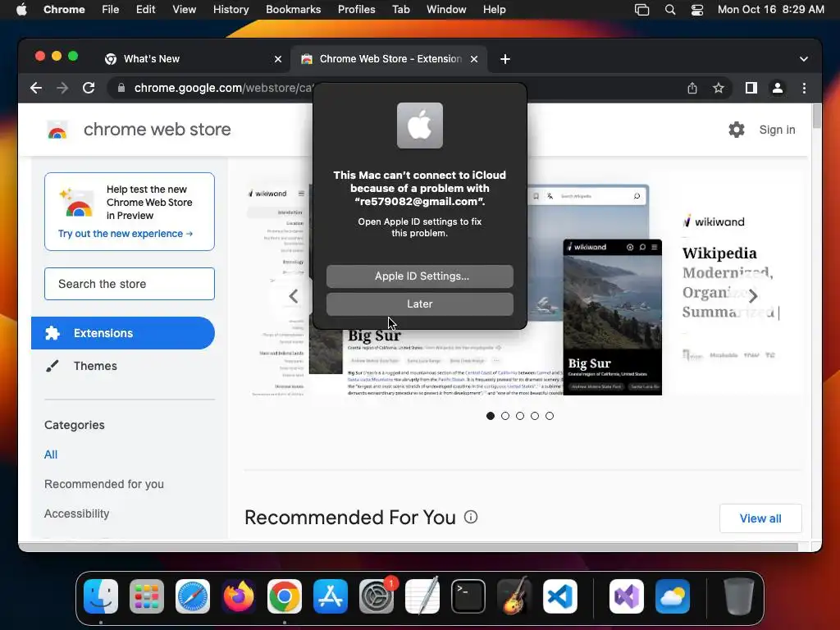Open Control Center in the menu bar
Image resolution: width=840 pixels, height=630 pixels.
[x=697, y=9]
